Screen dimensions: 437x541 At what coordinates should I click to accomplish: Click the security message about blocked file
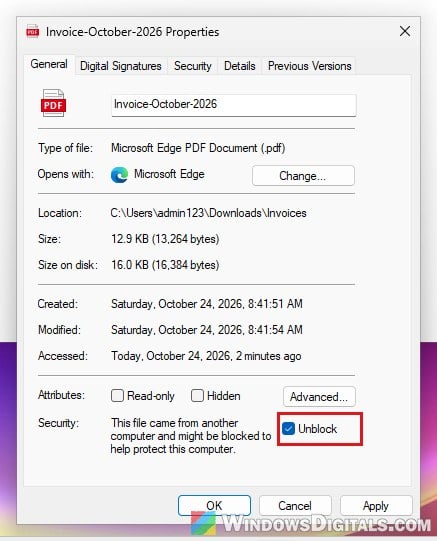click(191, 436)
